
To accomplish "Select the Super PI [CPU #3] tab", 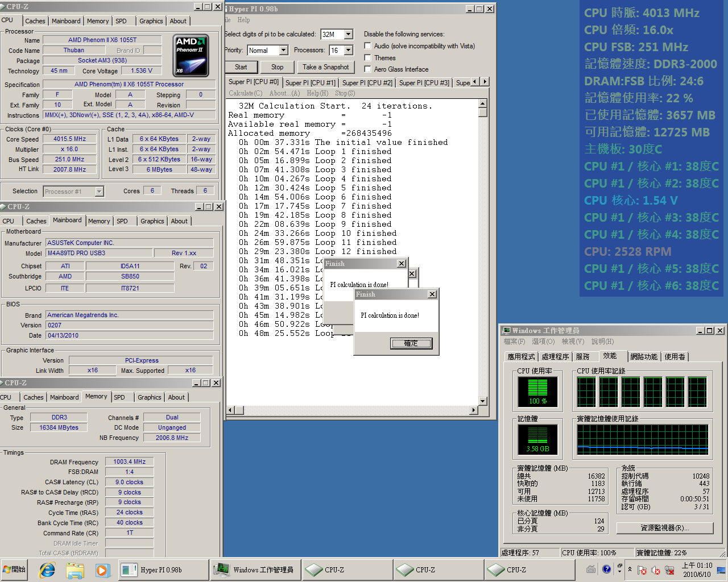I will (424, 82).
